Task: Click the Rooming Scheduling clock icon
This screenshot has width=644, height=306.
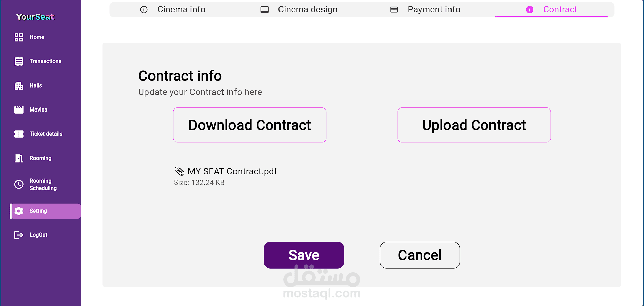Action: [19, 184]
